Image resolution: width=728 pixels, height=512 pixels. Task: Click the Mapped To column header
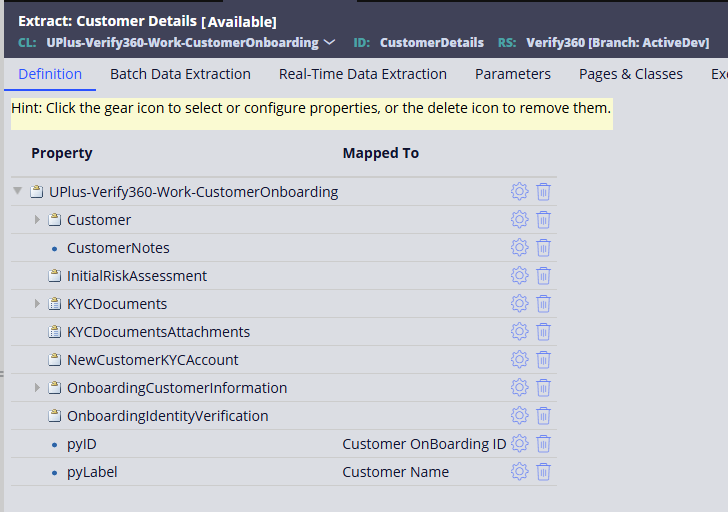coord(381,153)
